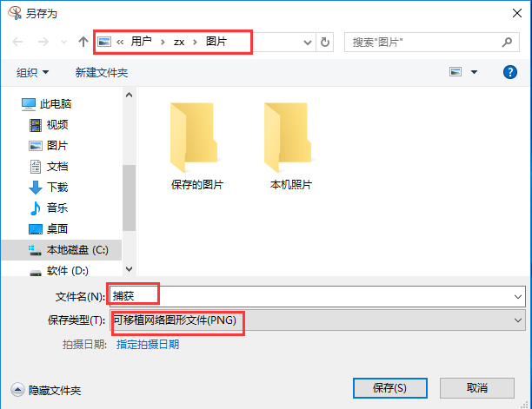Click the search magnifier icon
This screenshot has height=409, width=532.
pyautogui.click(x=507, y=42)
